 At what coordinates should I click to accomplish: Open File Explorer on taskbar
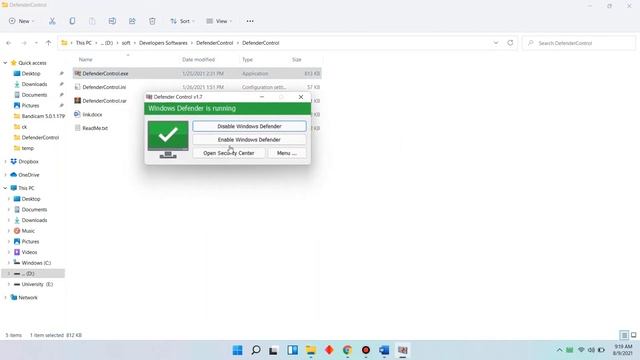[x=311, y=350]
